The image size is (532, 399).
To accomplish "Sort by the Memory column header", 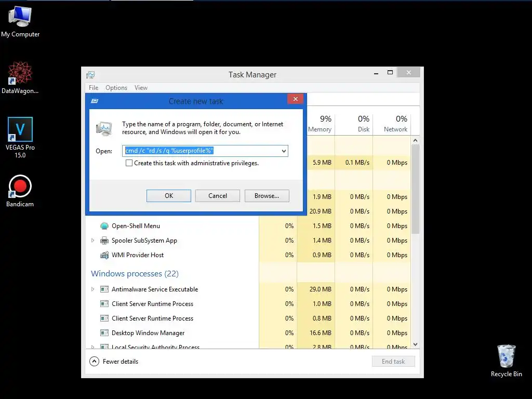I will coord(320,124).
